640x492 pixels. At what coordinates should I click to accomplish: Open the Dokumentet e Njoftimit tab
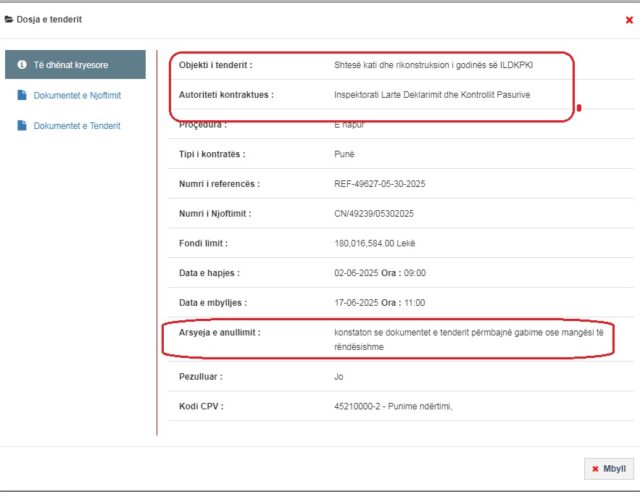(x=78, y=96)
